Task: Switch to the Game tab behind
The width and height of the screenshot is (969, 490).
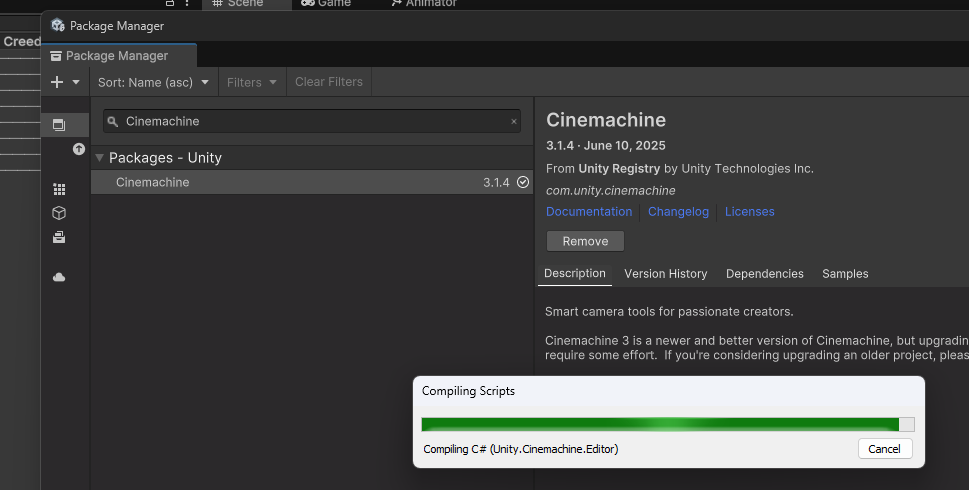Action: [x=326, y=4]
